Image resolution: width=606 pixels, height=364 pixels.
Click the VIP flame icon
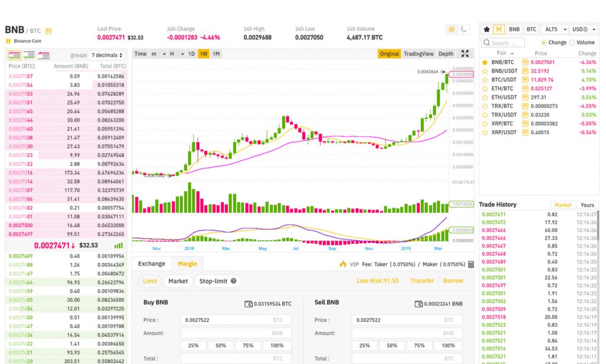(x=343, y=264)
